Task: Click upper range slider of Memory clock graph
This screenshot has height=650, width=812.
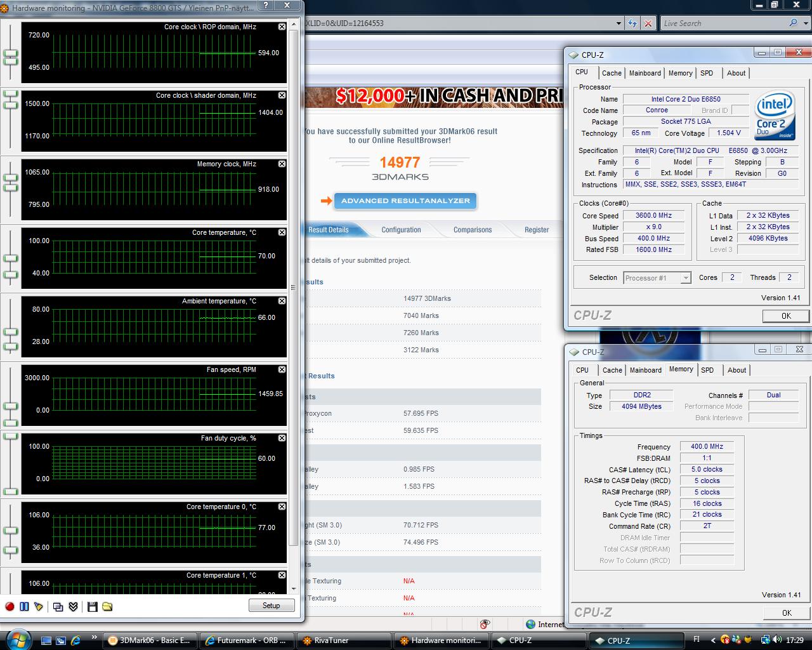Action: click(11, 177)
